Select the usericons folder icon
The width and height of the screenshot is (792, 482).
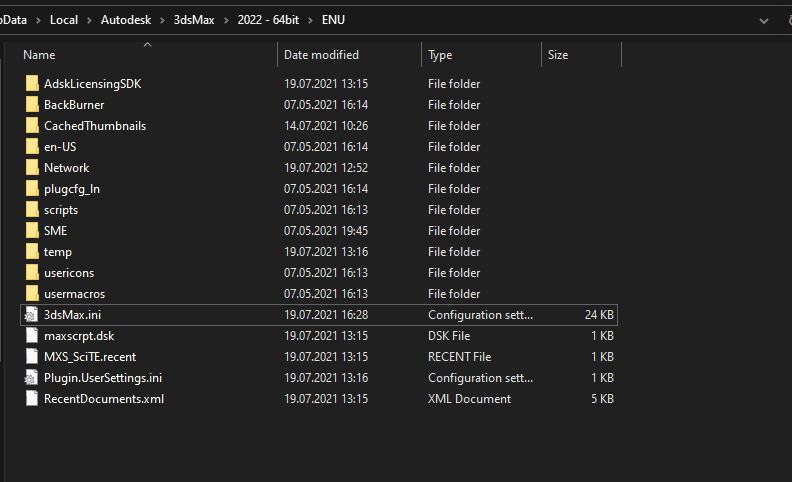point(32,272)
